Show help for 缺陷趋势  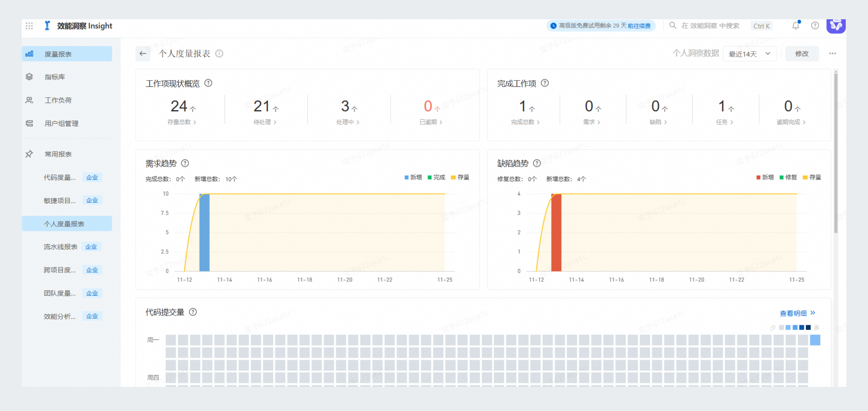(x=537, y=163)
